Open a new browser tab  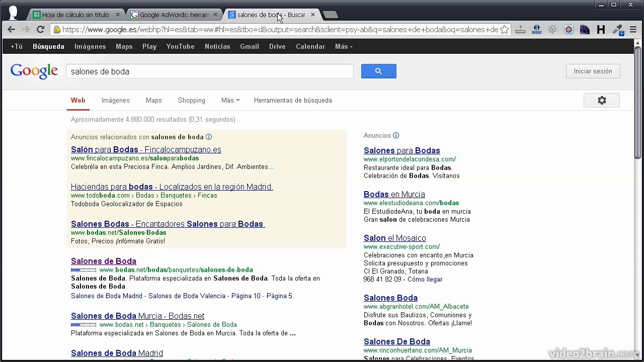(330, 15)
